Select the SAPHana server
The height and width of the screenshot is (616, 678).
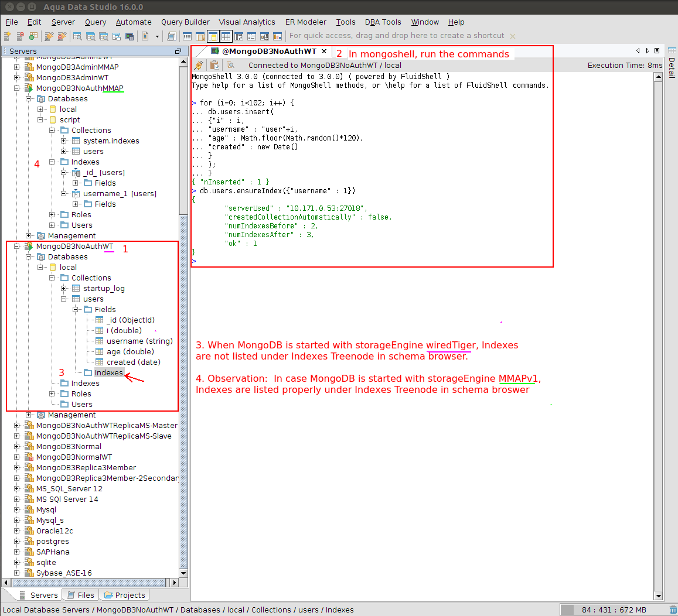53,552
